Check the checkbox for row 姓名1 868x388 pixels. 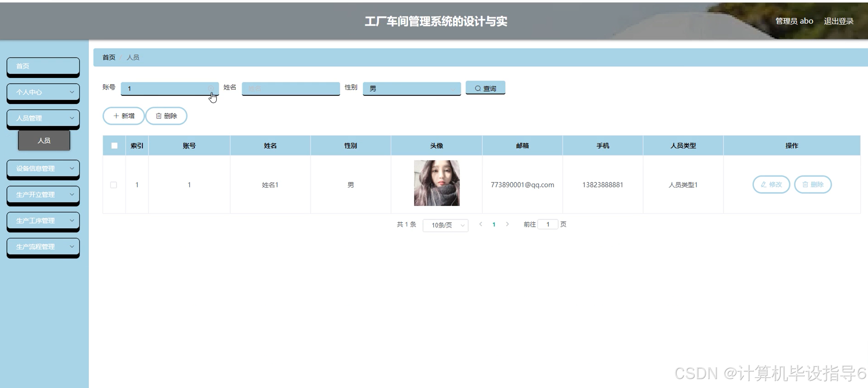click(114, 185)
